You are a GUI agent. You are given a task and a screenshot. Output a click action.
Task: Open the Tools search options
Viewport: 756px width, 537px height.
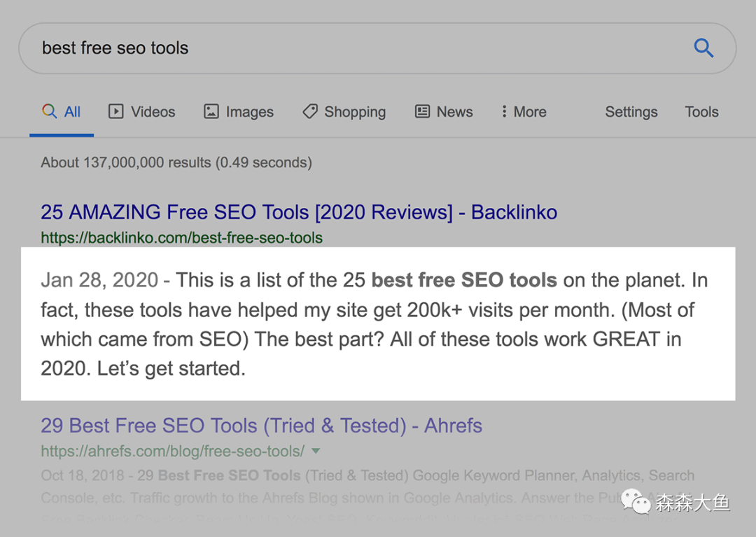point(701,112)
